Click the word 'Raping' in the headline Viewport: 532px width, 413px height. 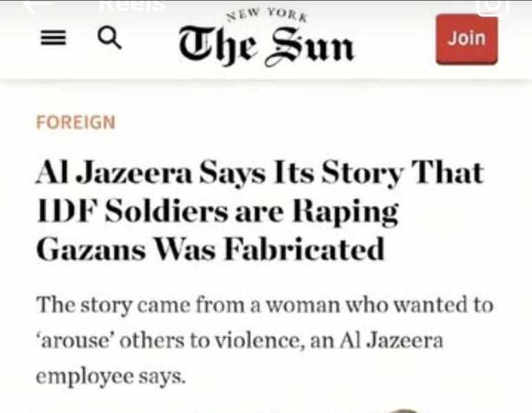345,211
